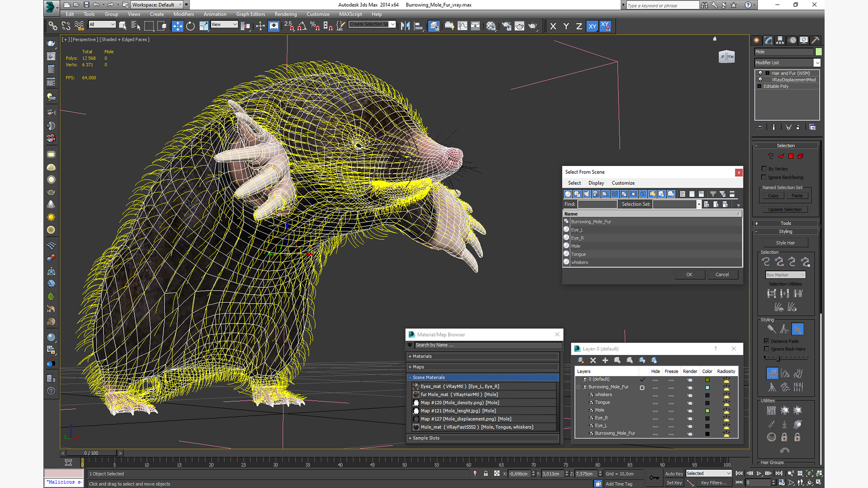
Task: Open the Material Editor icon
Action: coord(491,26)
